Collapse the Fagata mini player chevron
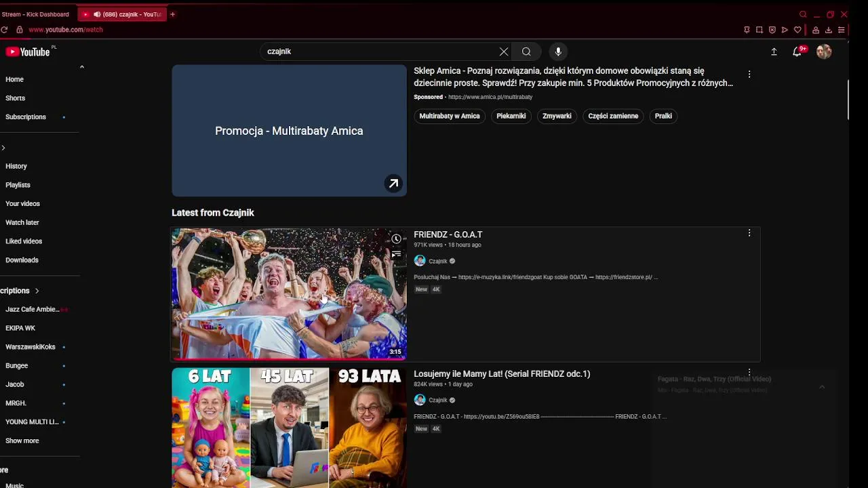 (822, 387)
